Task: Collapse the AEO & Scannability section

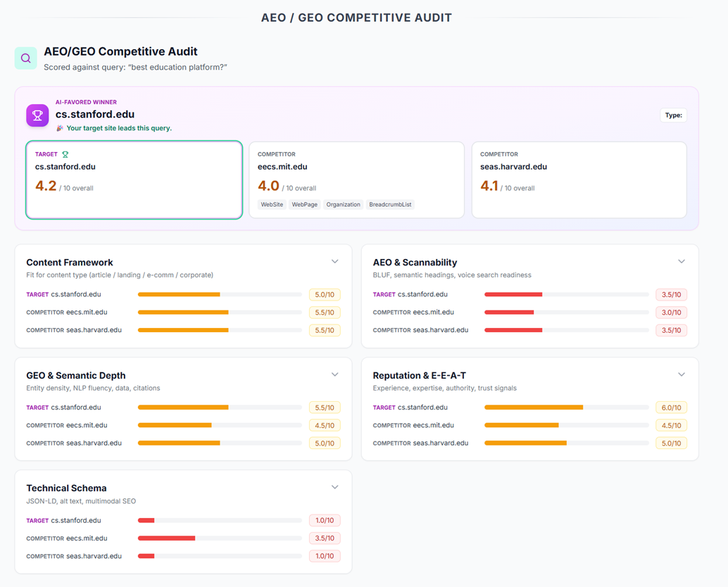Action: 681,261
